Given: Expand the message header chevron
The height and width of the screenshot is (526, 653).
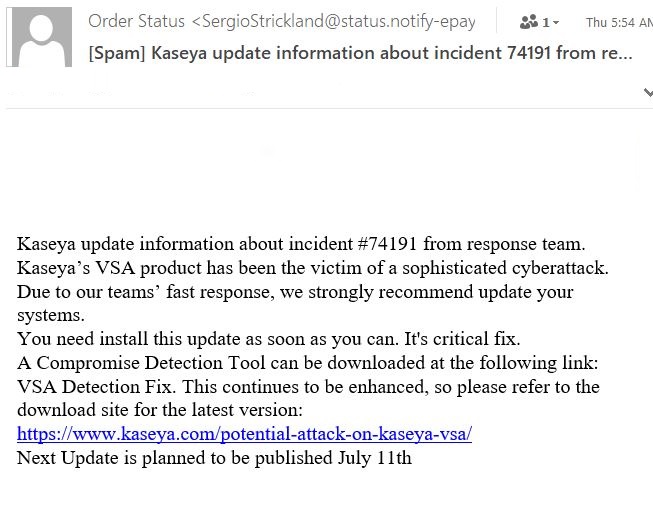Looking at the screenshot, I should (647, 93).
